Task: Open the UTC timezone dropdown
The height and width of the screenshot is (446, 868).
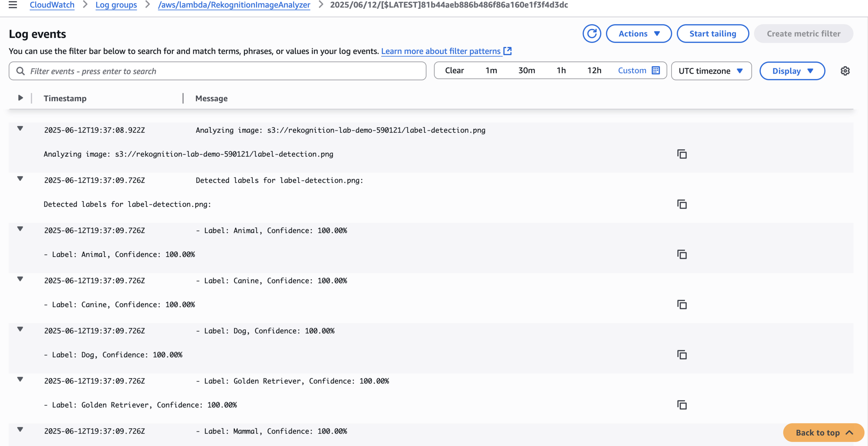Action: pyautogui.click(x=711, y=71)
